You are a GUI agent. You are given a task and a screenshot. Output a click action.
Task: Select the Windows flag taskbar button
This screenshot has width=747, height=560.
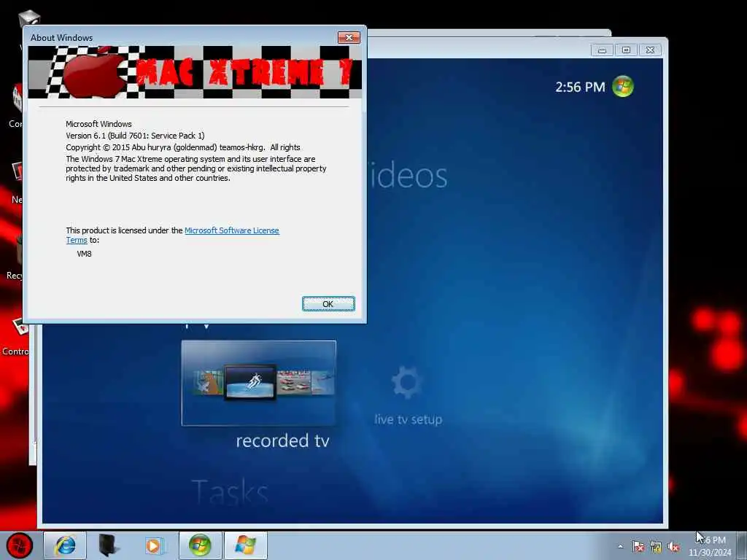245,545
